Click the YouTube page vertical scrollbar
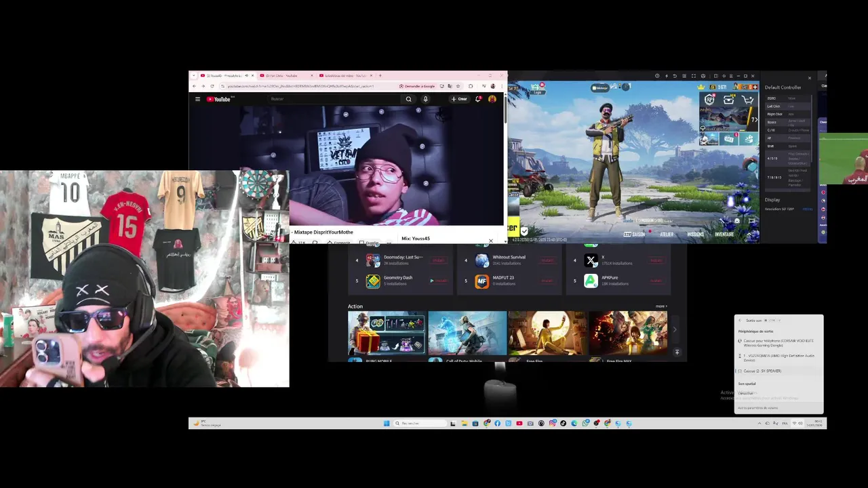This screenshot has height=488, width=868. pos(505,108)
